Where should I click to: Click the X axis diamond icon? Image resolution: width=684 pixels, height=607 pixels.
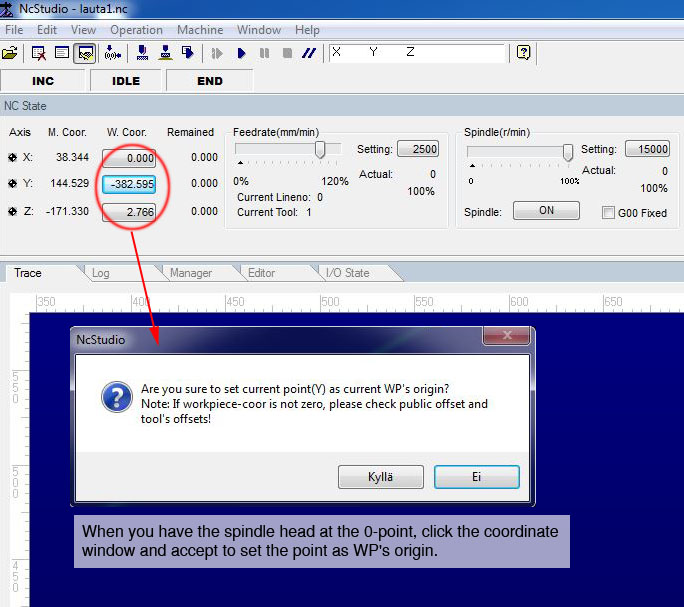point(13,158)
